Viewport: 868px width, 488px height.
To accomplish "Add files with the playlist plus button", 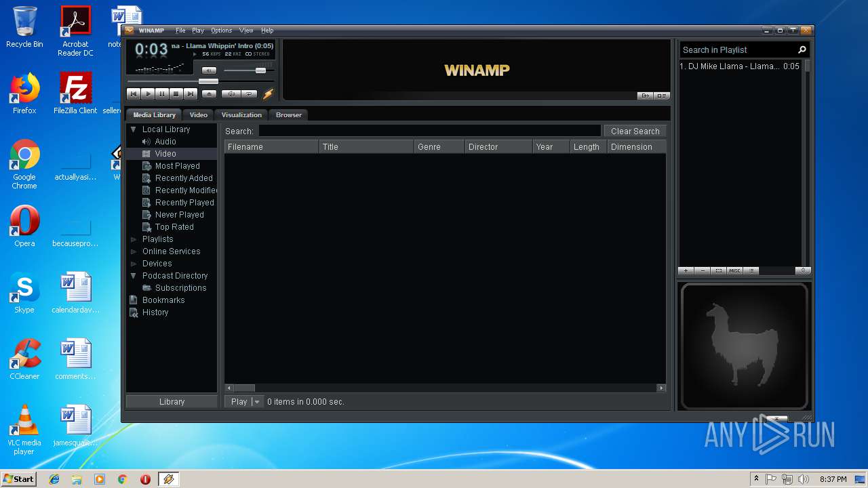I will tap(686, 270).
